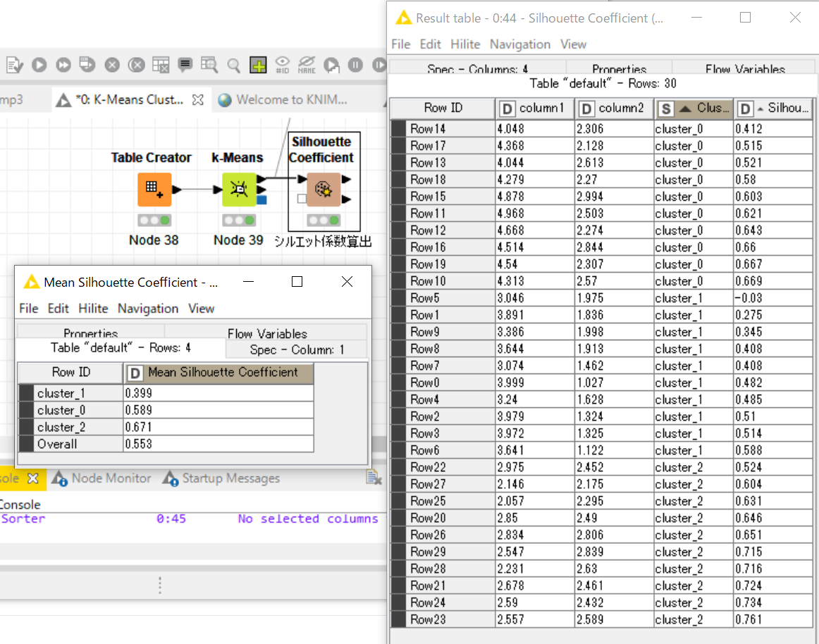Open Properties tab in Result table window
Image resolution: width=819 pixels, height=644 pixels.
619,68
